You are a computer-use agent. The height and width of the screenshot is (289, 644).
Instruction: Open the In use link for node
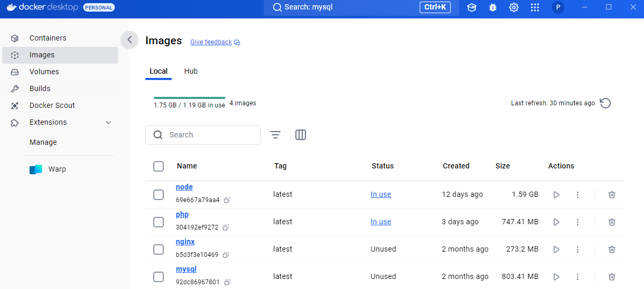381,195
